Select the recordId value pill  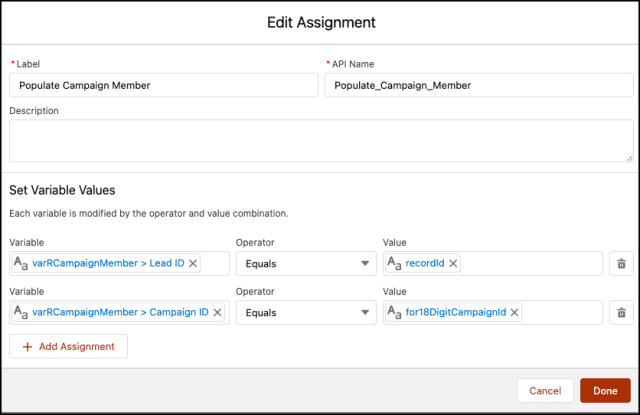point(423,263)
